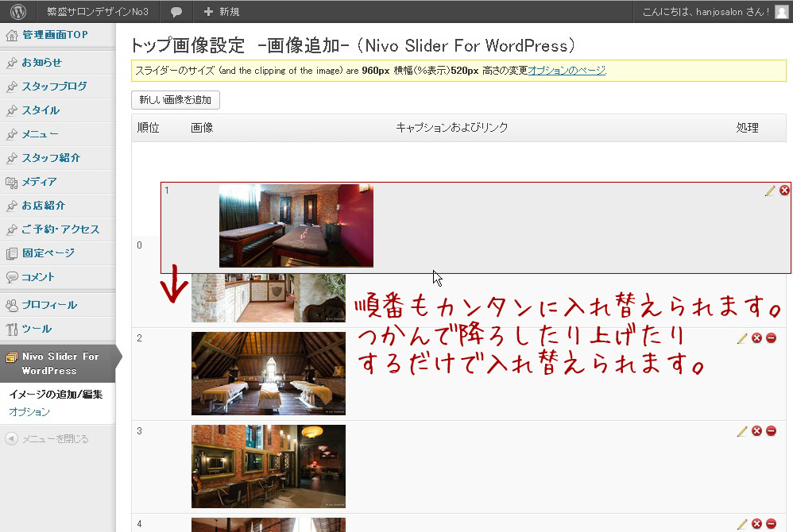The image size is (793, 532).
Task: Click the red X icon on dragged row 1
Action: tap(784, 191)
